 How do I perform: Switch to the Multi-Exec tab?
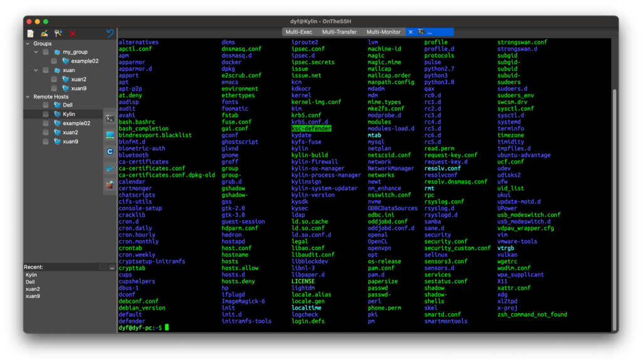(x=300, y=31)
